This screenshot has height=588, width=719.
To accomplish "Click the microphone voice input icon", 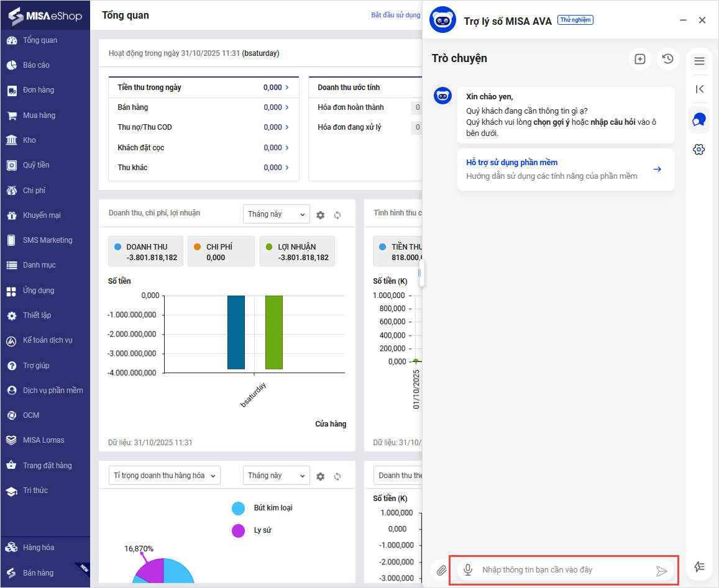I will (x=468, y=570).
